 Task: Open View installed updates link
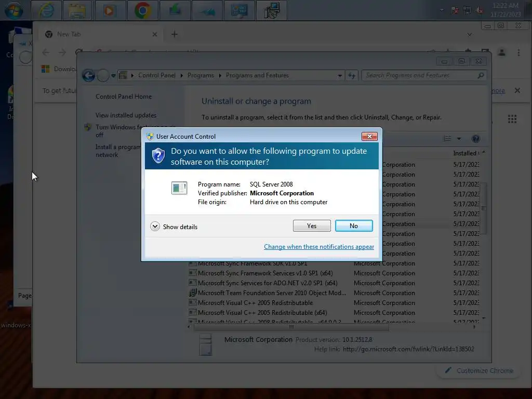126,115
